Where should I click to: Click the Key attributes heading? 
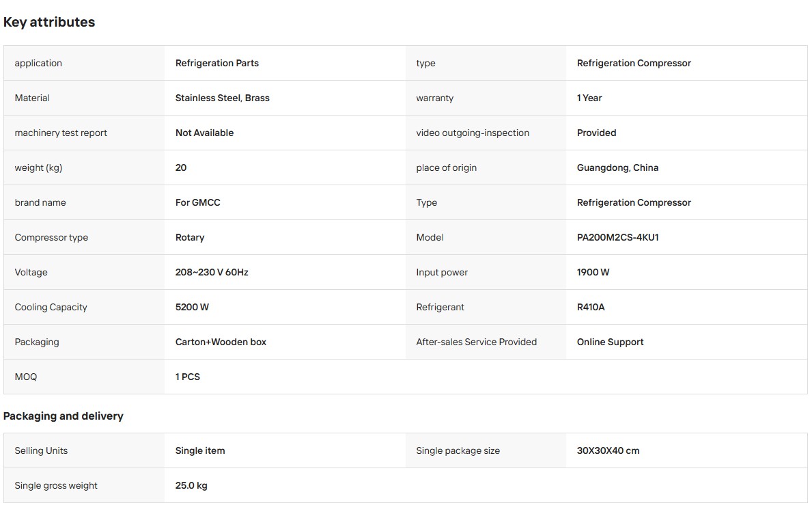pos(49,23)
